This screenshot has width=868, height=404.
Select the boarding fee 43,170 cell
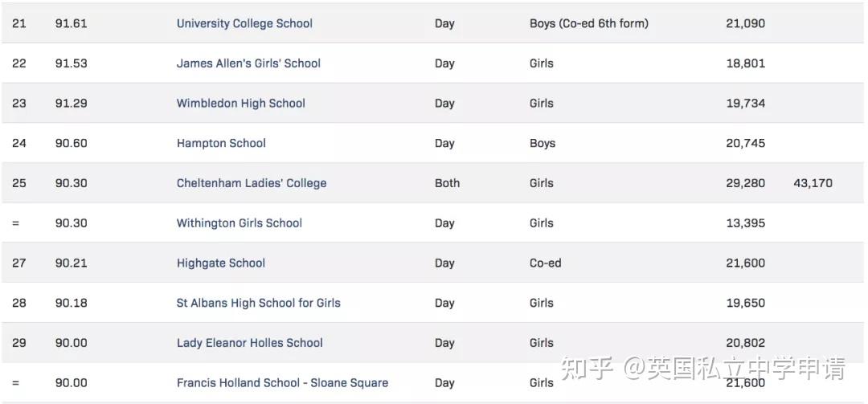click(x=813, y=182)
